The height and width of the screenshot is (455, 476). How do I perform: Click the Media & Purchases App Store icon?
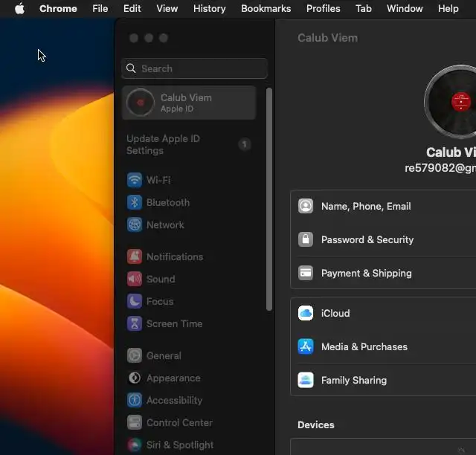(x=306, y=346)
